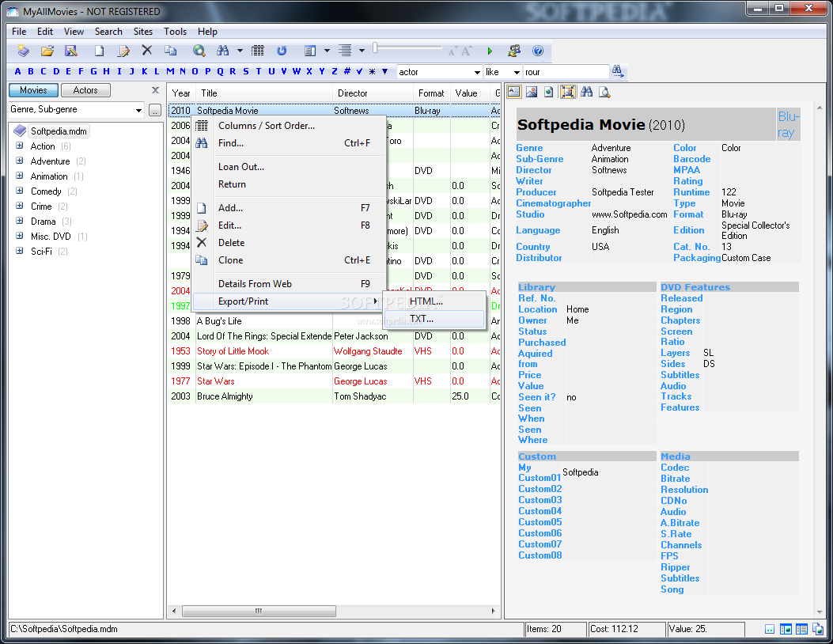Open the Sites menu
Viewport: 833px width, 644px height.
click(x=143, y=32)
